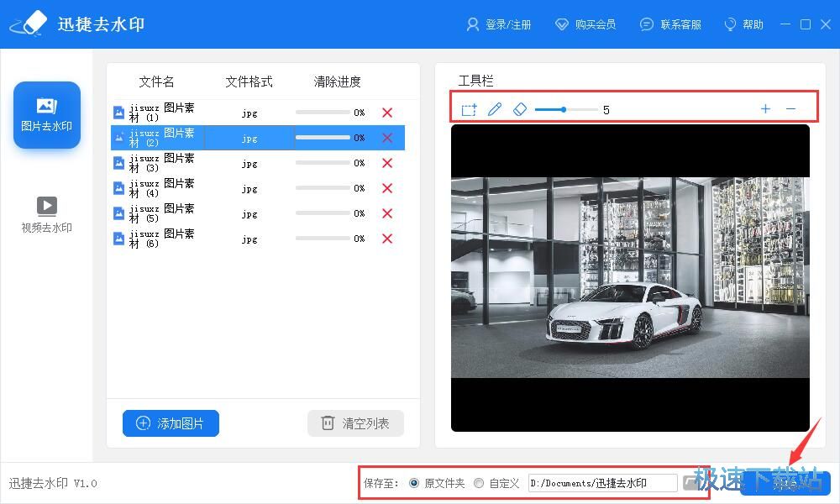840x504 pixels.
Task: Click the 添加图片 add image button
Action: coord(171,423)
